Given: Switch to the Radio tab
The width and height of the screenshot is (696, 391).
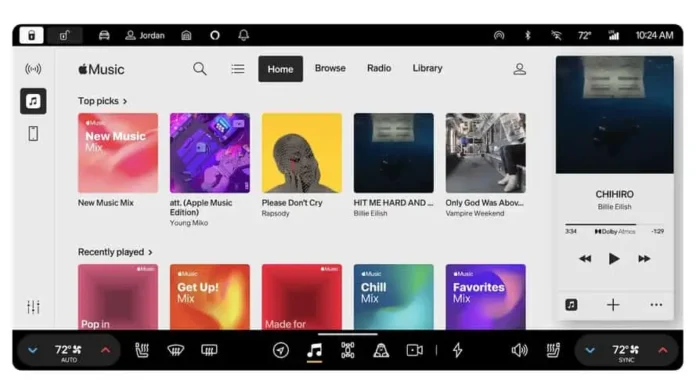Looking at the screenshot, I should (x=379, y=68).
